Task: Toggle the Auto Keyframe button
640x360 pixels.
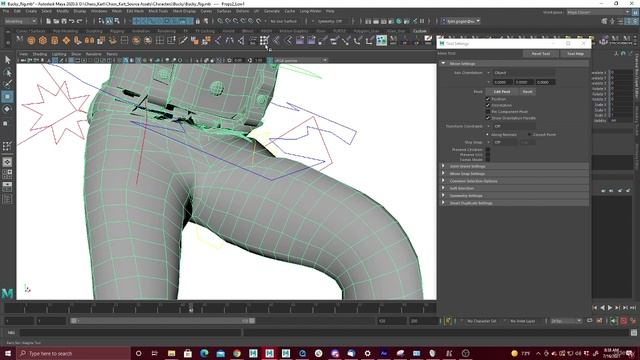Action: 624,321
